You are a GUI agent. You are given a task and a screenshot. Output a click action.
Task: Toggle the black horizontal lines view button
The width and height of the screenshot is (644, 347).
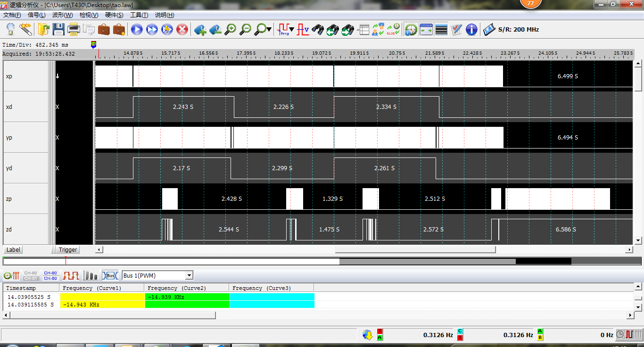click(441, 30)
